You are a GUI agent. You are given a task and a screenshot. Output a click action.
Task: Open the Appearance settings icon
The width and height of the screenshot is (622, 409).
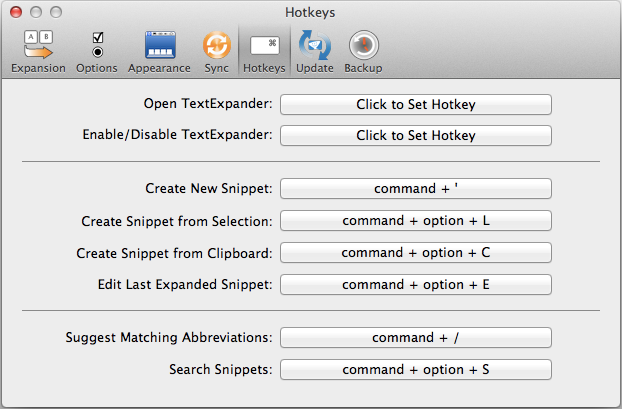point(159,52)
